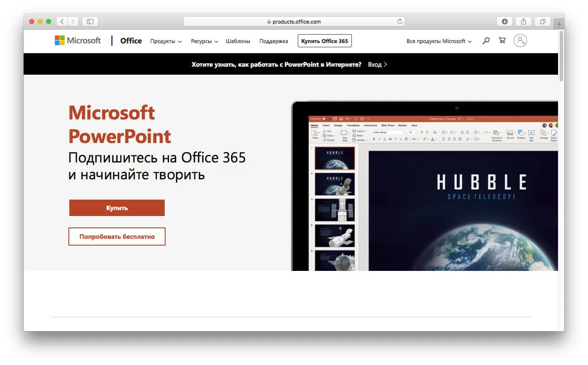Click the account sign-in icon
This screenshot has height=365, width=588.
pyautogui.click(x=520, y=40)
